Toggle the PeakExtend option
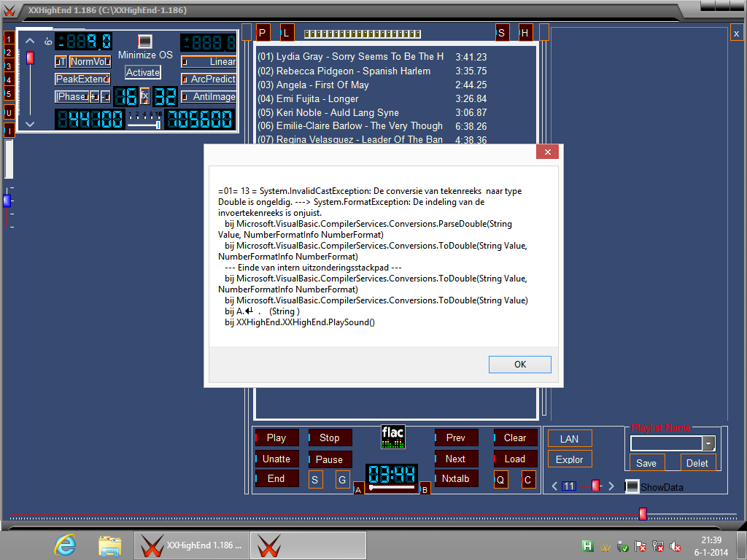This screenshot has width=747, height=560. click(82, 79)
